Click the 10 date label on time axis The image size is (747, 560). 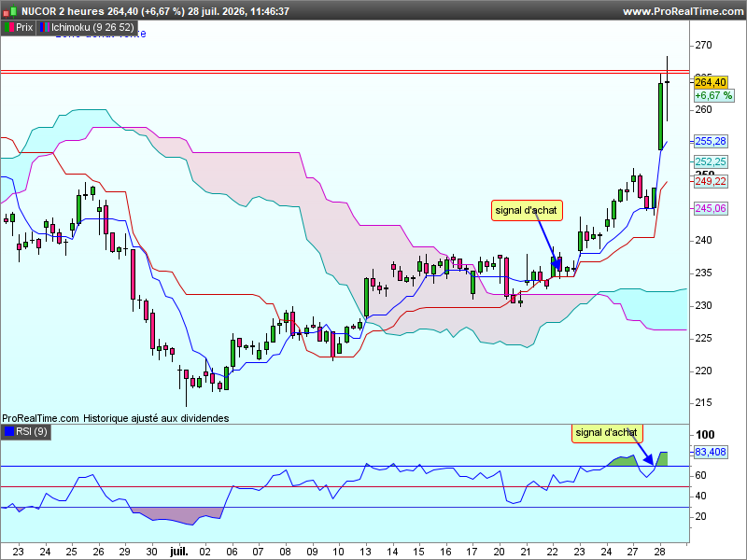(338, 552)
